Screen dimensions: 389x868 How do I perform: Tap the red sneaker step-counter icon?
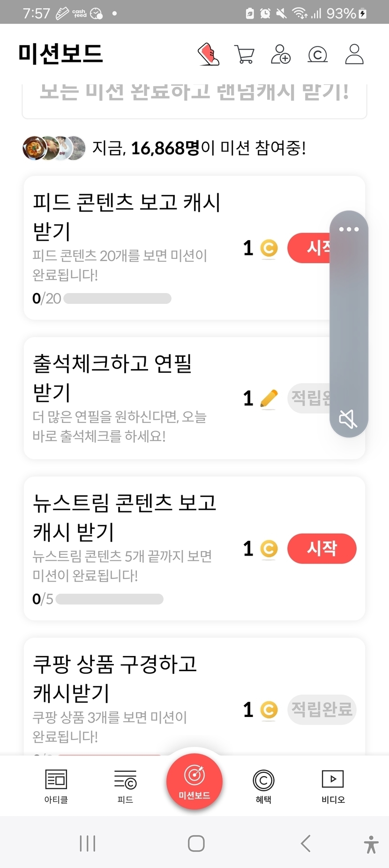pyautogui.click(x=209, y=54)
